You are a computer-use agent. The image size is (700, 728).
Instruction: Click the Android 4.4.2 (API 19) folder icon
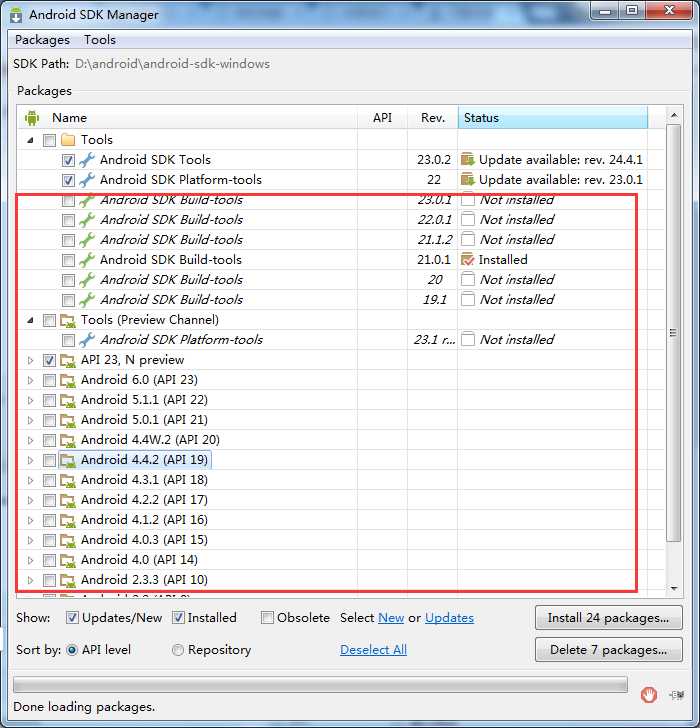pyautogui.click(x=68, y=460)
